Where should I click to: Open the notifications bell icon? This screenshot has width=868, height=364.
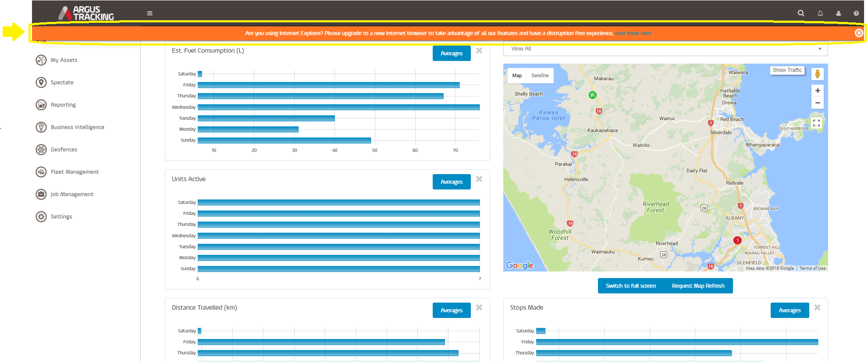[x=820, y=14]
